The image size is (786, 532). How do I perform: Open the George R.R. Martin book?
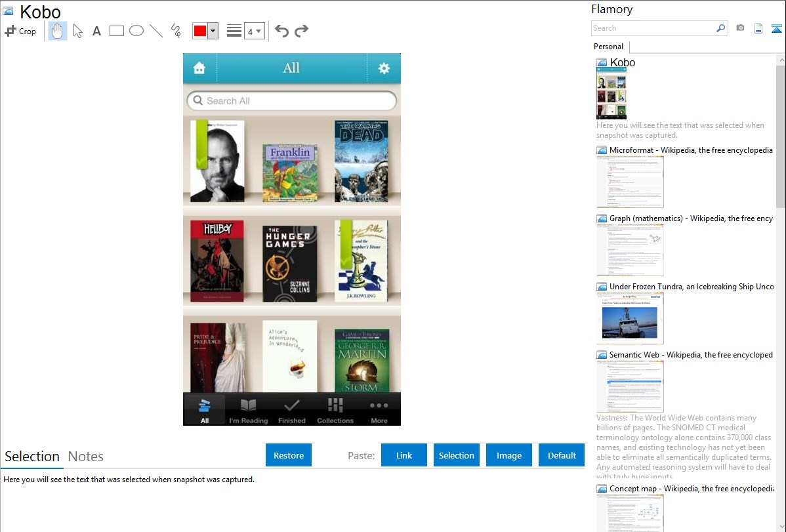[362, 360]
